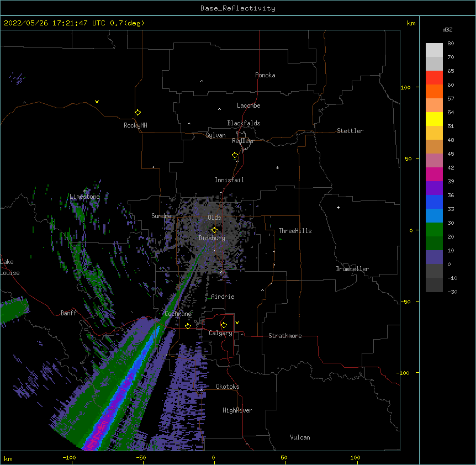Click the Strathmore town label
This screenshot has width=476, height=465.
(285, 336)
